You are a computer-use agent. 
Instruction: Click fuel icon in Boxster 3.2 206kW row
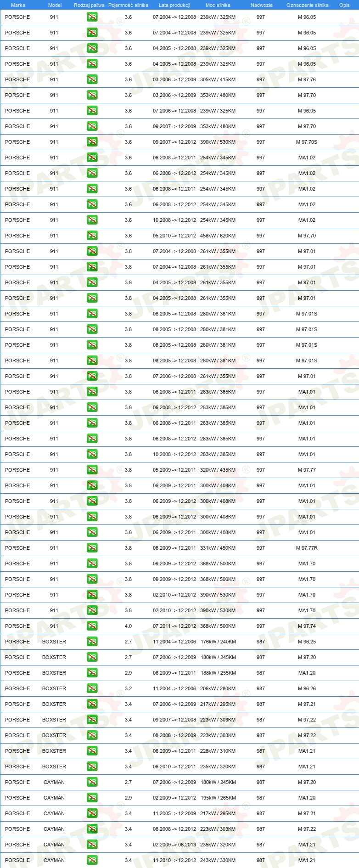[92, 688]
